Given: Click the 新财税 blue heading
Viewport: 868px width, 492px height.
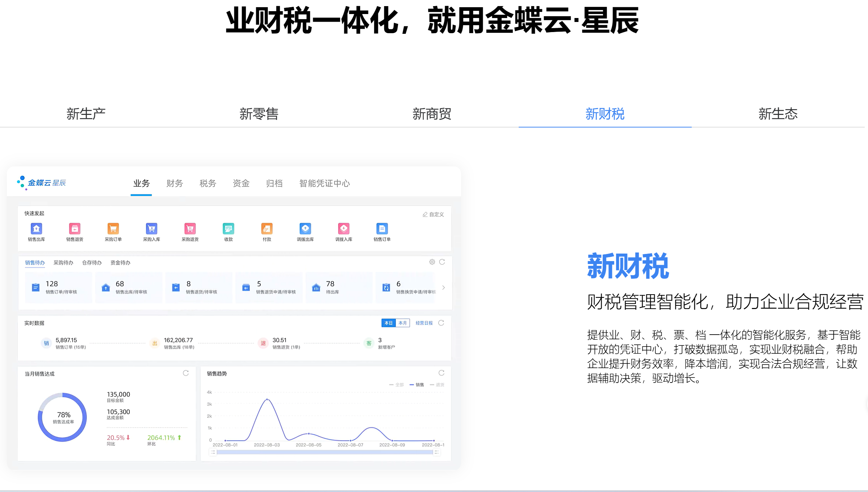Looking at the screenshot, I should (628, 266).
